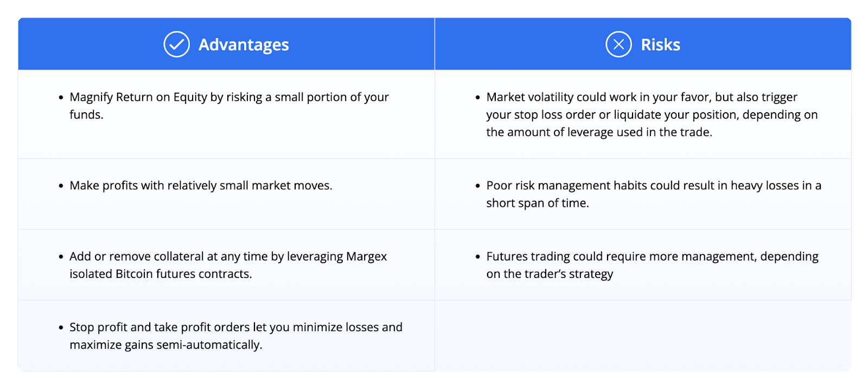The height and width of the screenshot is (382, 868).
Task: Click the empty cell under Risks column
Action: click(643, 336)
